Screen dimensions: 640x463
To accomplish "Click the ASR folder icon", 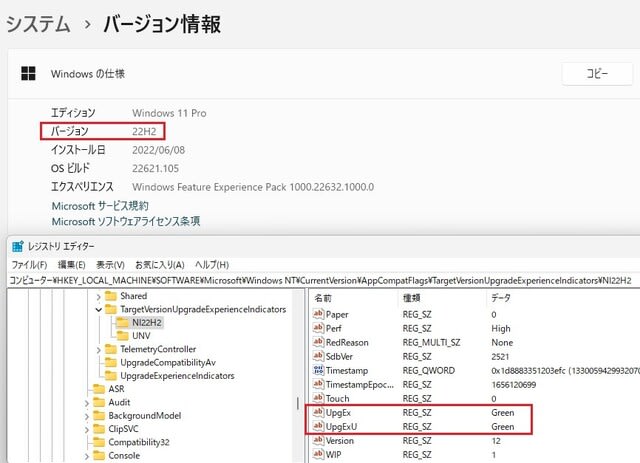I will click(x=99, y=389).
